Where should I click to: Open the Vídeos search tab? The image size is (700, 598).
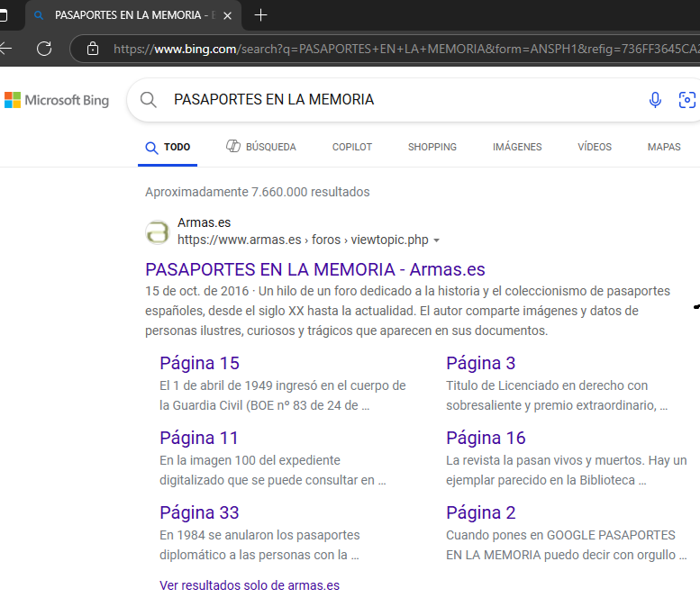click(595, 147)
